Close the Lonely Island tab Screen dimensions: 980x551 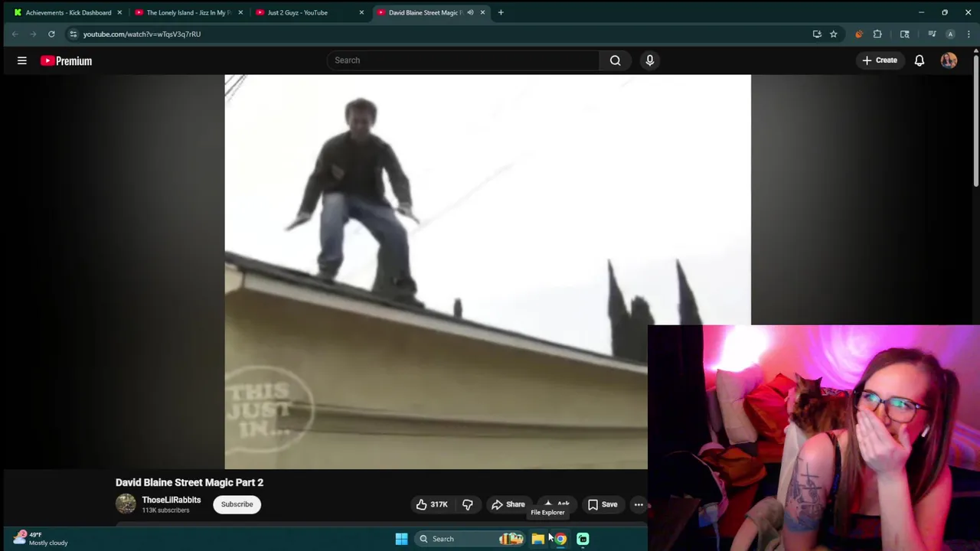pyautogui.click(x=240, y=12)
